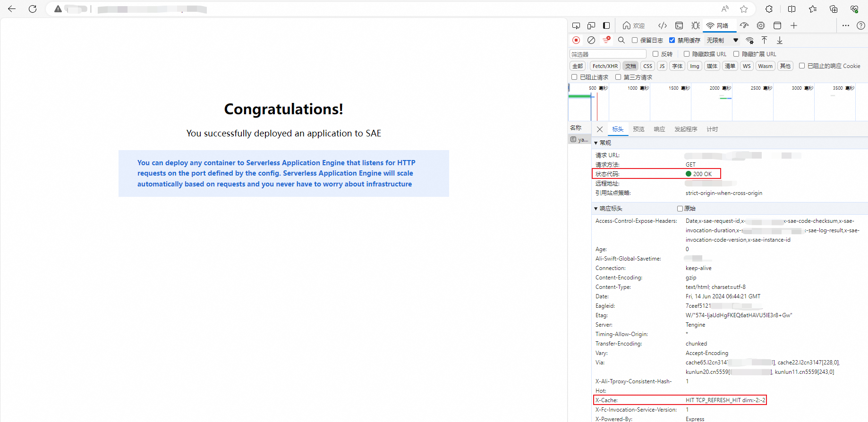Open network conditions wifi gear icon
This screenshot has width=868, height=422.
[749, 40]
